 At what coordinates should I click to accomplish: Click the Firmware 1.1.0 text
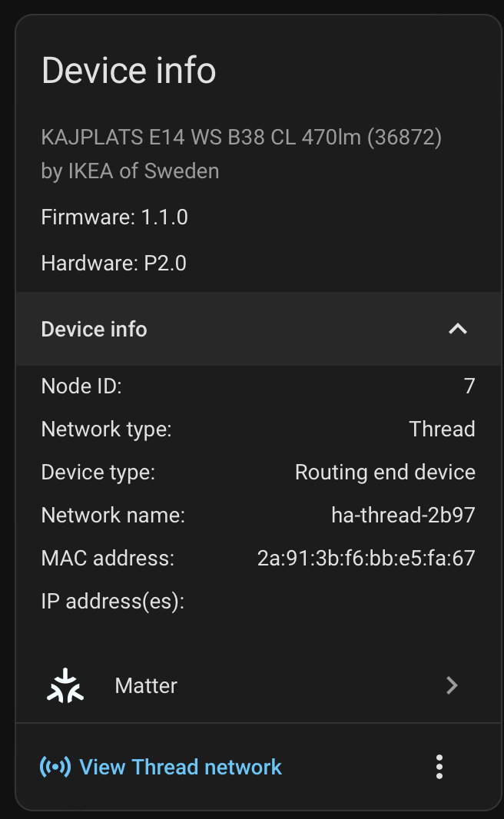[114, 217]
